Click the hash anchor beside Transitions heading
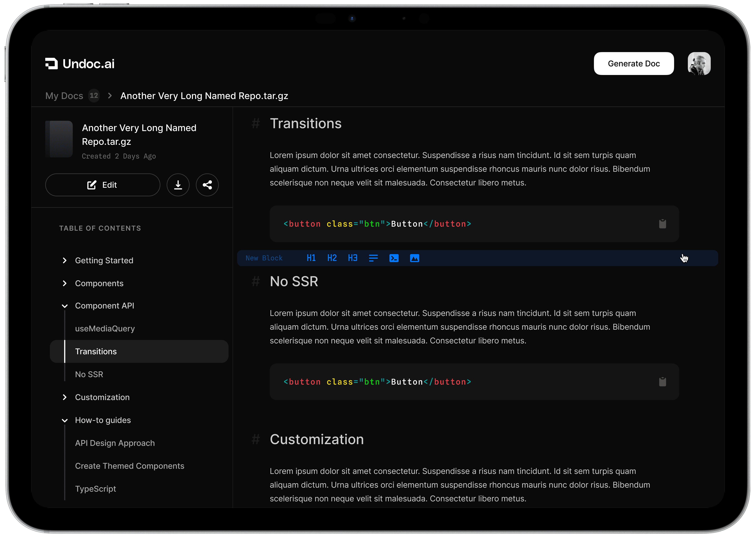 256,124
